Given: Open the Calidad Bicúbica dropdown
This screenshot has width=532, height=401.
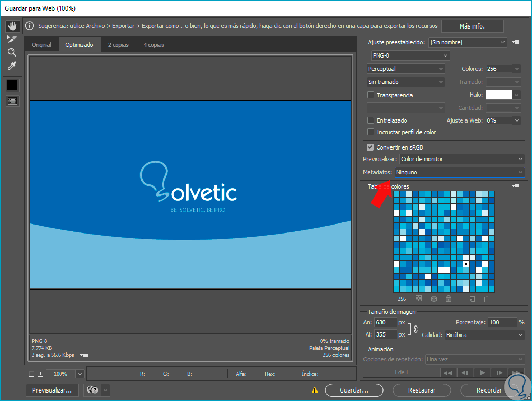Looking at the screenshot, I should coord(484,335).
